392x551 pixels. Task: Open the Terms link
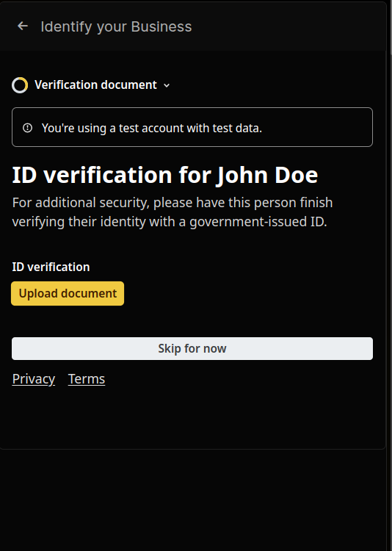[87, 379]
